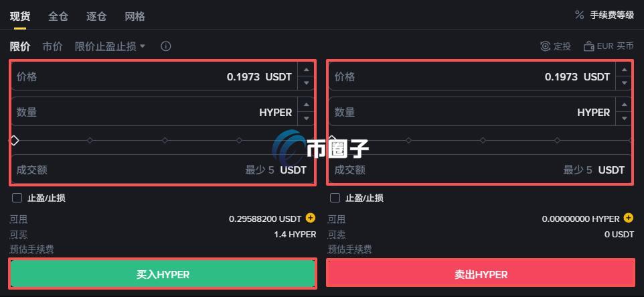Expand 限价止盈止损 order type dropdown
Image resolution: width=644 pixels, height=297 pixels.
[x=110, y=46]
